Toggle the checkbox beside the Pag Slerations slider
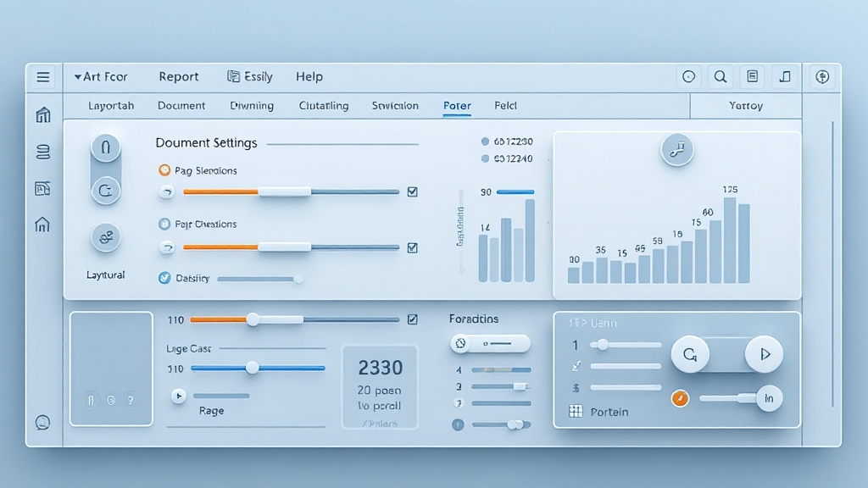868x488 pixels. 413,192
